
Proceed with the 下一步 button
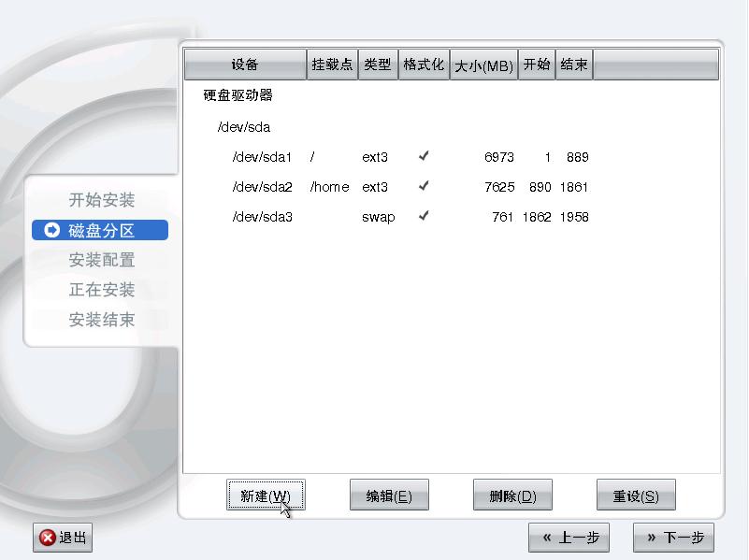pos(673,538)
